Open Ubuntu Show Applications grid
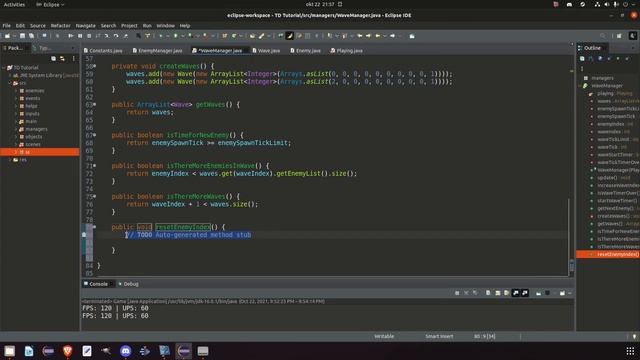Image resolution: width=640 pixels, height=360 pixels. (x=630, y=351)
